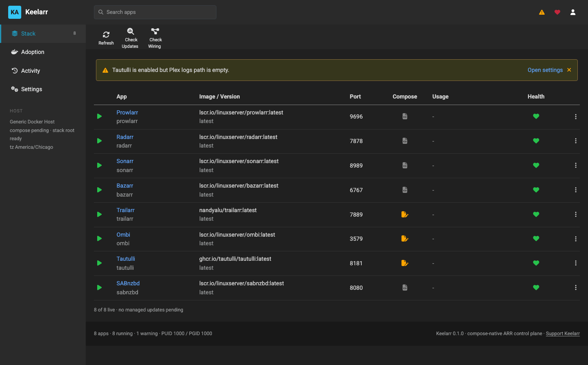Open the Bazarr app link
The width and height of the screenshot is (588, 365).
pyautogui.click(x=125, y=186)
